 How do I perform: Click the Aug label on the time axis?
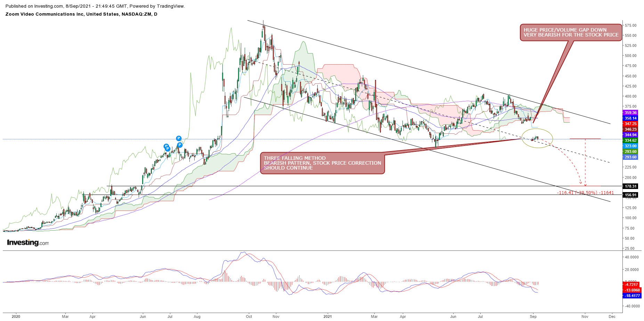pos(197,316)
